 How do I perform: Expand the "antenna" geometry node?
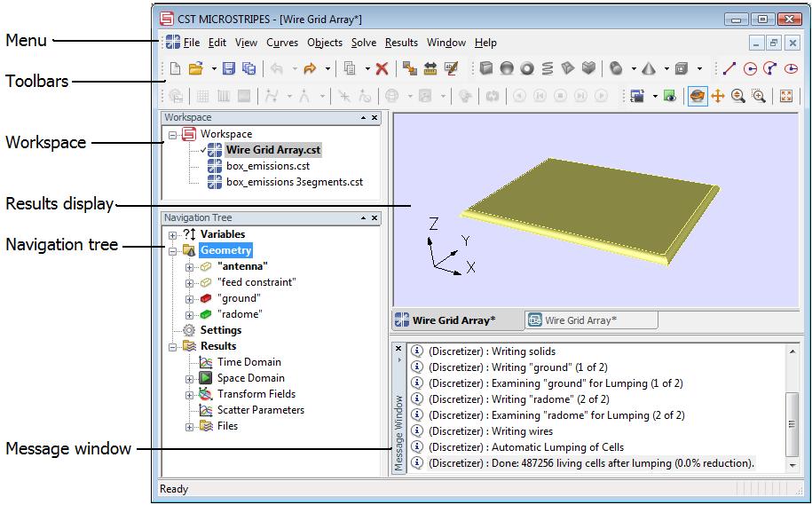(190, 267)
